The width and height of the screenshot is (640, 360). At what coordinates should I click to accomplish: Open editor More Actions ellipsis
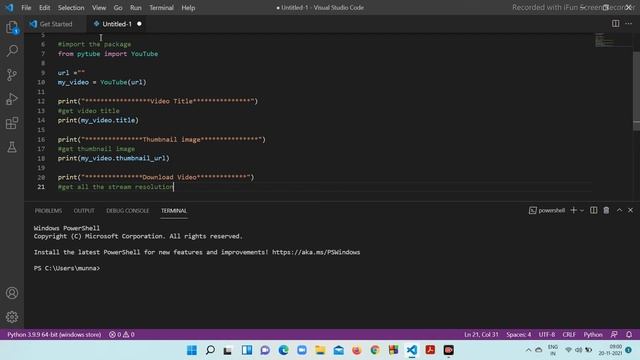629,24
